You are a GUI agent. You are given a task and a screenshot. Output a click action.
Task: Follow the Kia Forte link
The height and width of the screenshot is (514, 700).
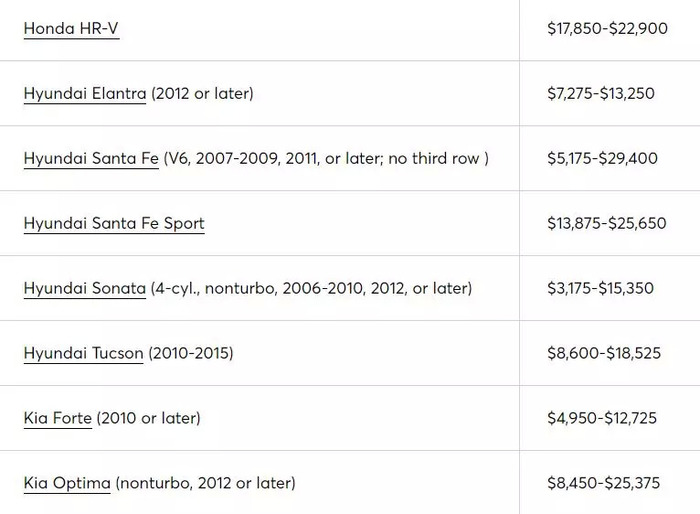pyautogui.click(x=58, y=418)
